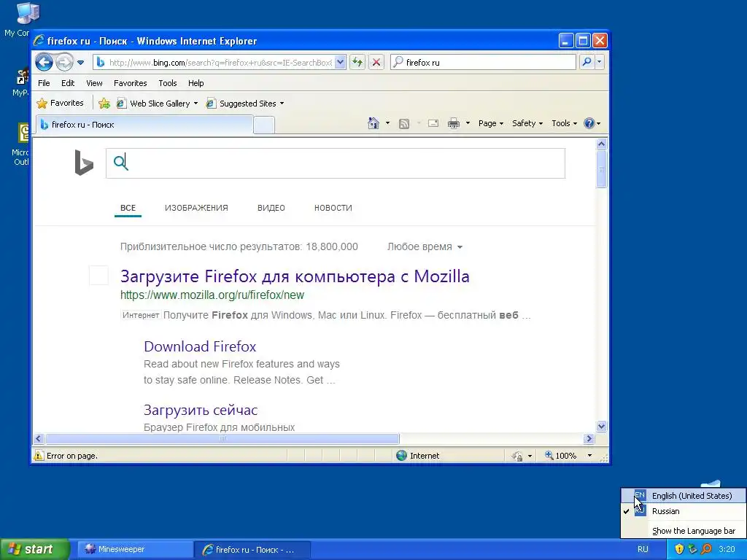Open the File menu

point(44,83)
